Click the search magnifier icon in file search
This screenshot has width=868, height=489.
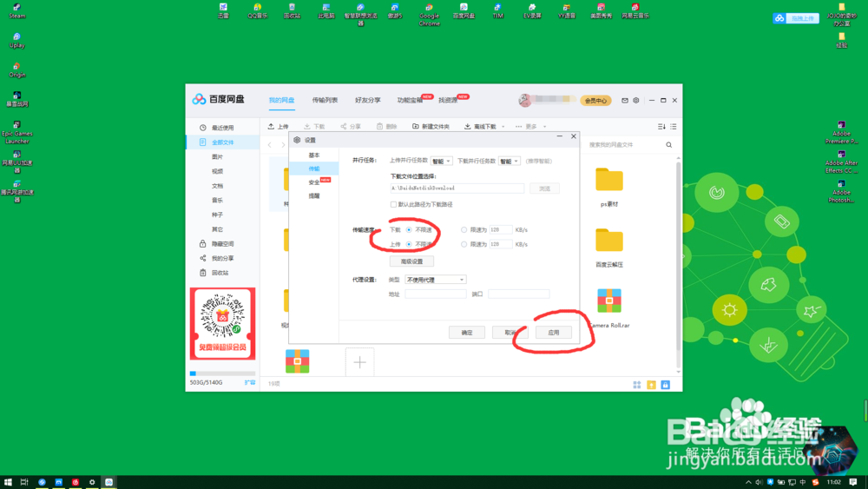(668, 144)
